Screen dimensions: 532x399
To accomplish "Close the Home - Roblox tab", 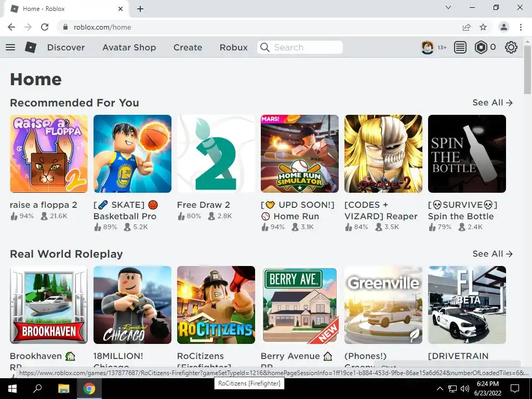I will pos(121,9).
